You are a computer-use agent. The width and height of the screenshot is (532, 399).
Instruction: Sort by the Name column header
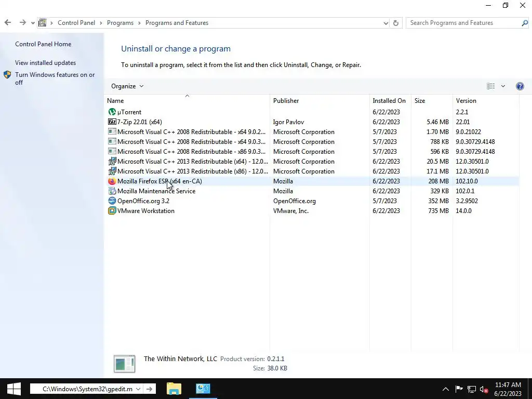[x=187, y=100]
